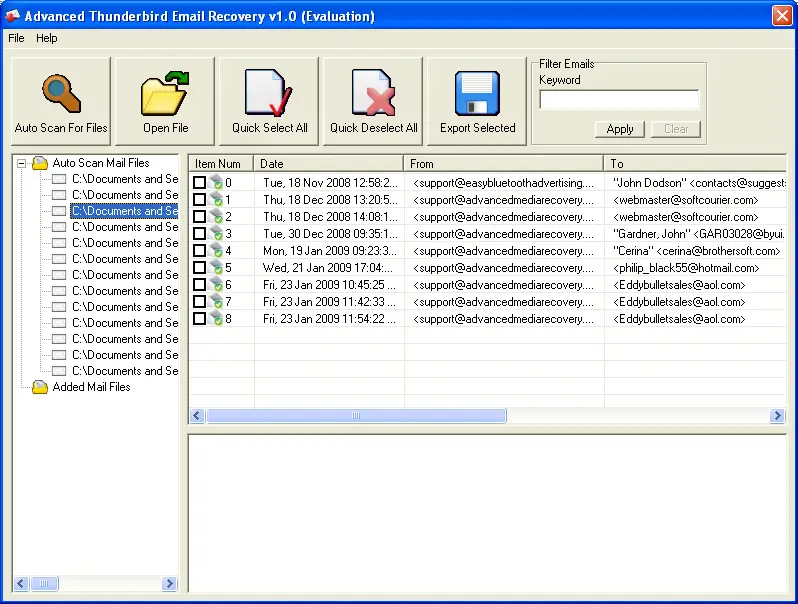Click envelope icon of last mail file in tree
798x604 pixels.
(59, 371)
